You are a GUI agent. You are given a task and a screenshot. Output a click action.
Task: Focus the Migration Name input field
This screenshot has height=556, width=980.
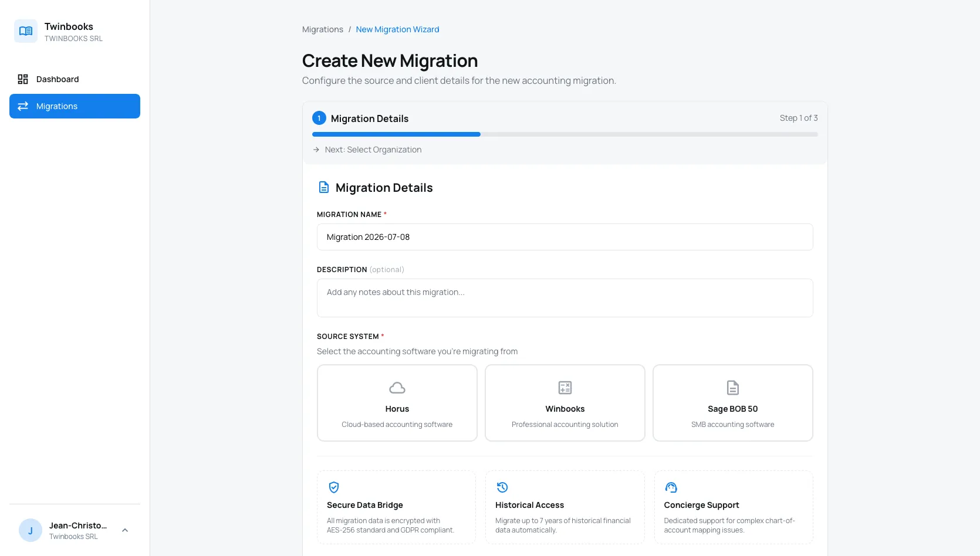pos(565,237)
